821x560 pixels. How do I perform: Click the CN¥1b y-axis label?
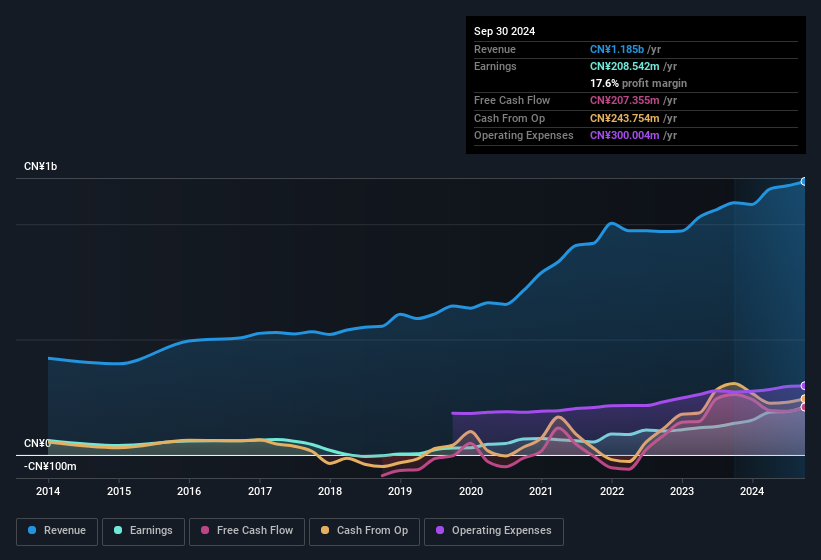[40, 166]
